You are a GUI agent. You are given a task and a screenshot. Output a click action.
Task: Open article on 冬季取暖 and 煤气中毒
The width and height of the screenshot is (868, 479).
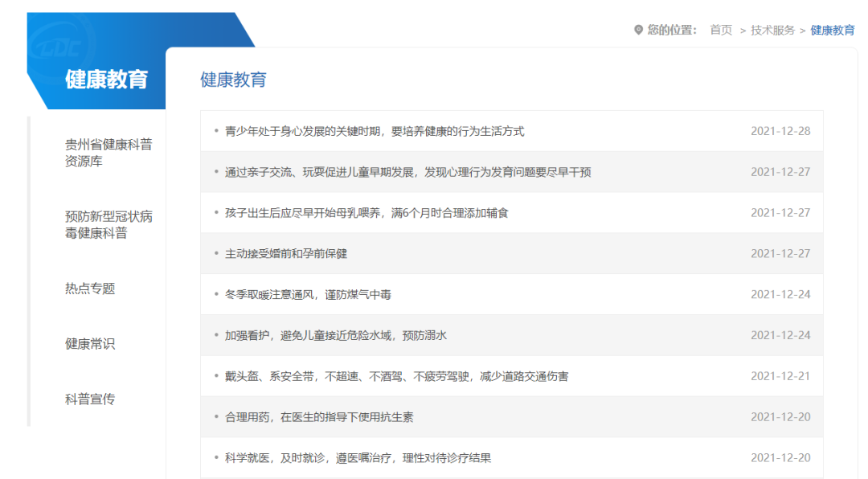pyautogui.click(x=308, y=295)
